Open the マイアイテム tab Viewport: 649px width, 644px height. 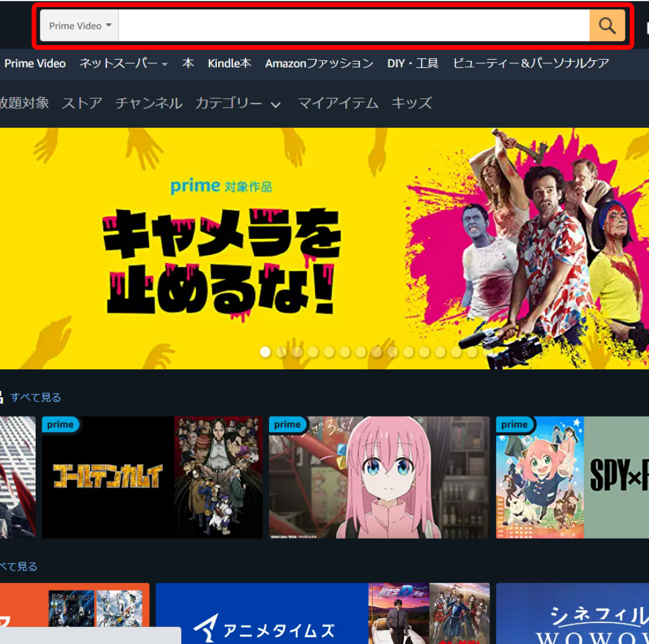(x=338, y=103)
